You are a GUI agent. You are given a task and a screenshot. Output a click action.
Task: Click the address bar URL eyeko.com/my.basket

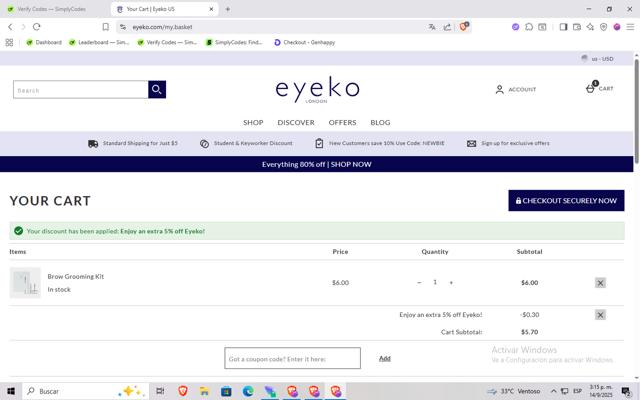point(162,27)
